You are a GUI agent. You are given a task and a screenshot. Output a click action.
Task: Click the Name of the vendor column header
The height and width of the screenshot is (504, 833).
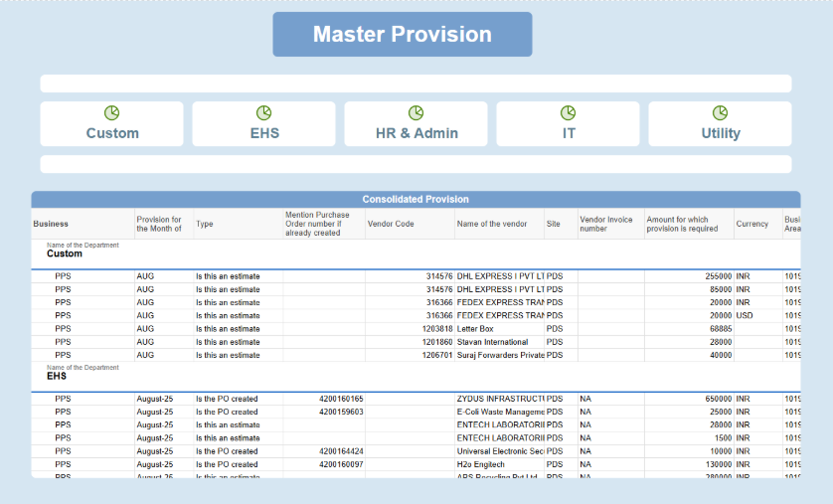492,224
